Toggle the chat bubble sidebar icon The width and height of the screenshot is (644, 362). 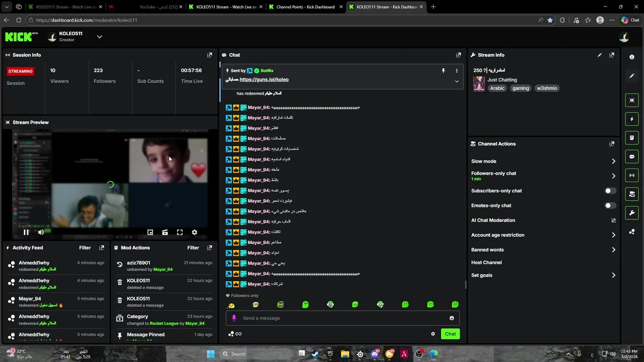(632, 156)
